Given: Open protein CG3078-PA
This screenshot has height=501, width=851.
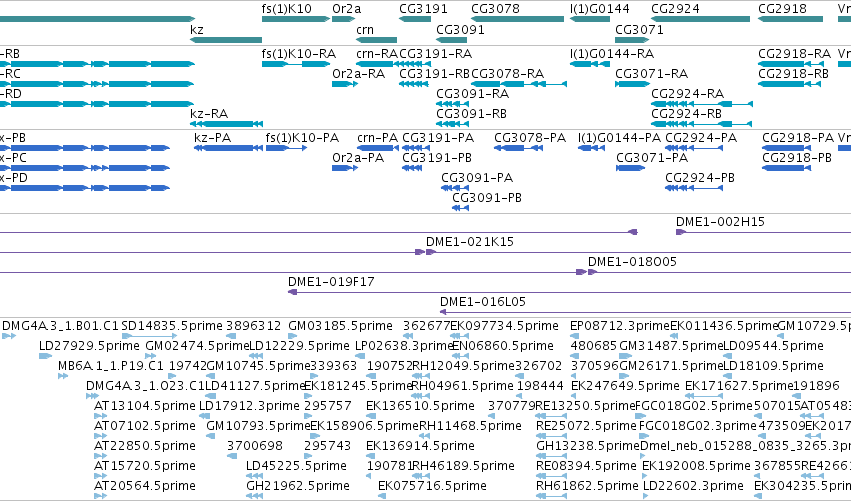Looking at the screenshot, I should 530,138.
